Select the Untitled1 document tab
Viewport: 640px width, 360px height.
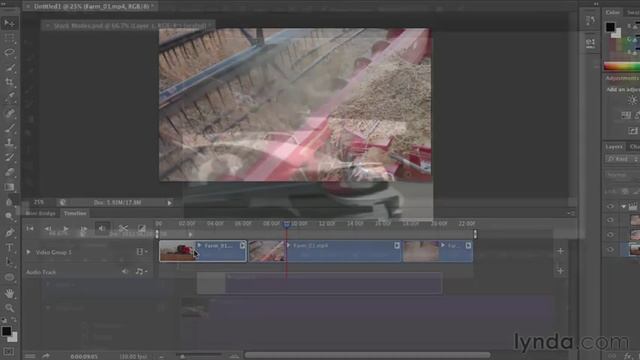pyautogui.click(x=91, y=7)
